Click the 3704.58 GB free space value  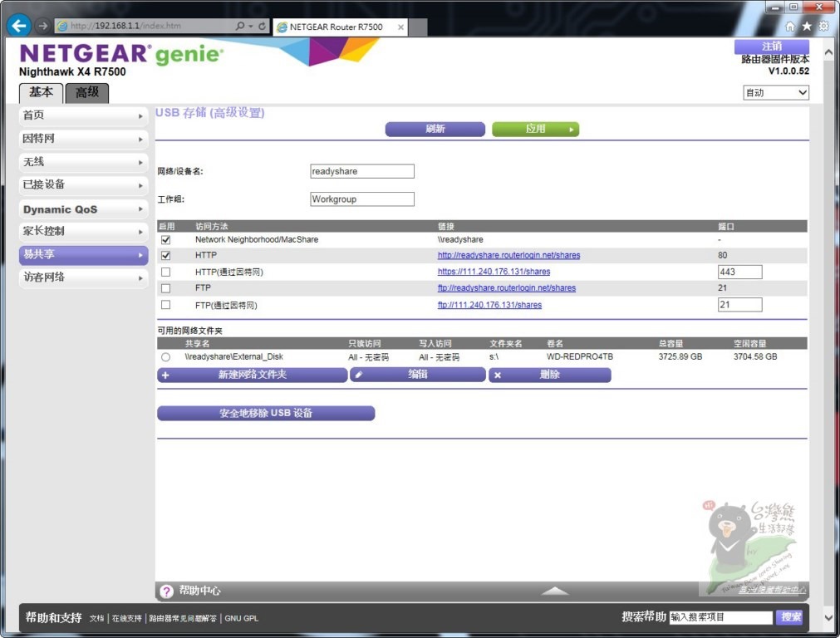(755, 356)
